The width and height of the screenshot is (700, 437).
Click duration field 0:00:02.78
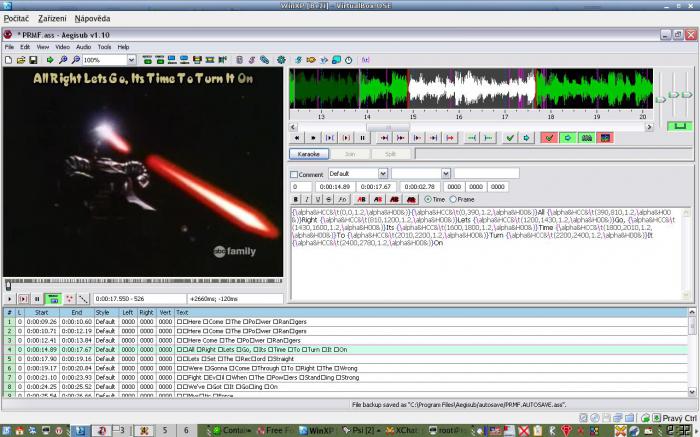[420, 187]
